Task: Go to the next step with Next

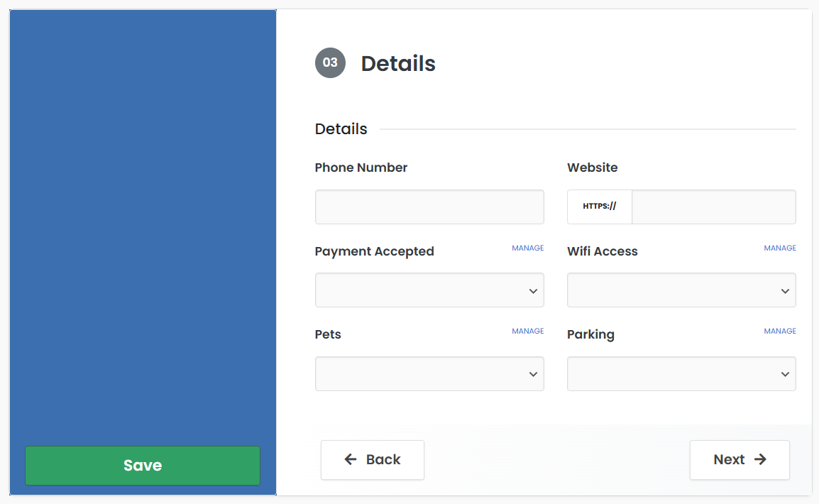Action: 739,460
